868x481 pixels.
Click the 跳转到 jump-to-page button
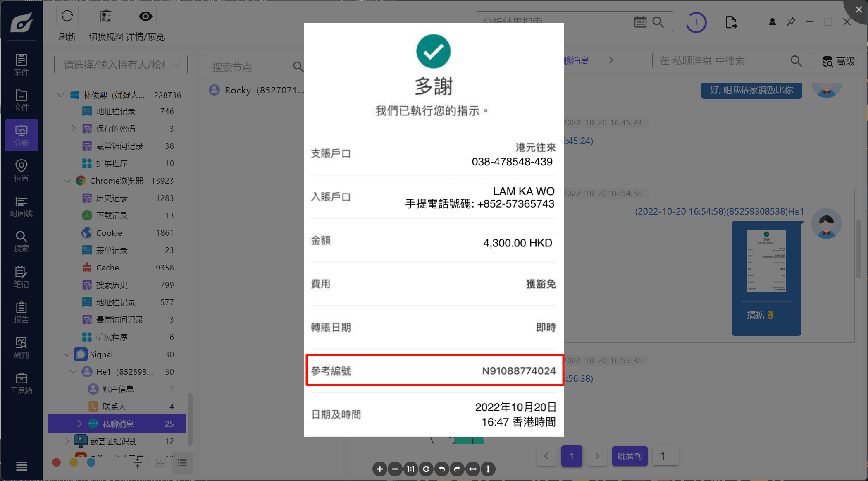[630, 456]
